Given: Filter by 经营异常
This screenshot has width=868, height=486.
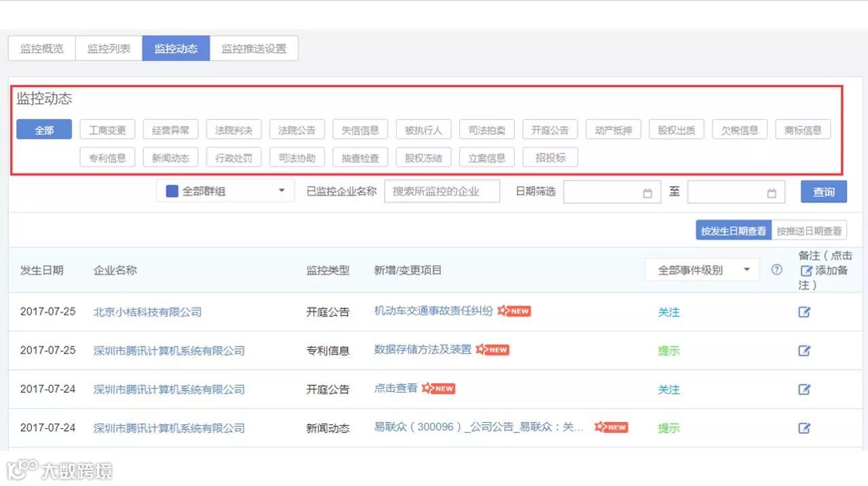Looking at the screenshot, I should tap(170, 130).
